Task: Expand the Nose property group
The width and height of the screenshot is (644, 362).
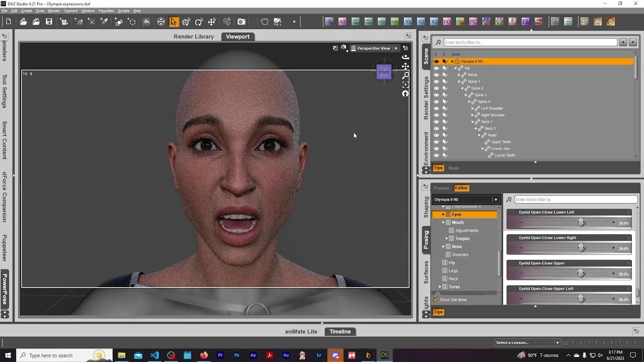Action: click(443, 246)
